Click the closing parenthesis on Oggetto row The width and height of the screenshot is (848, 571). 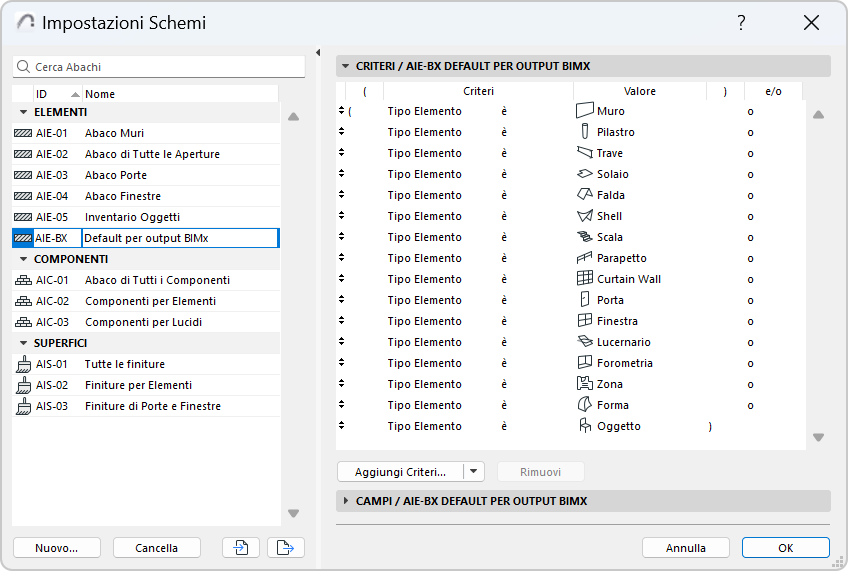tap(710, 427)
